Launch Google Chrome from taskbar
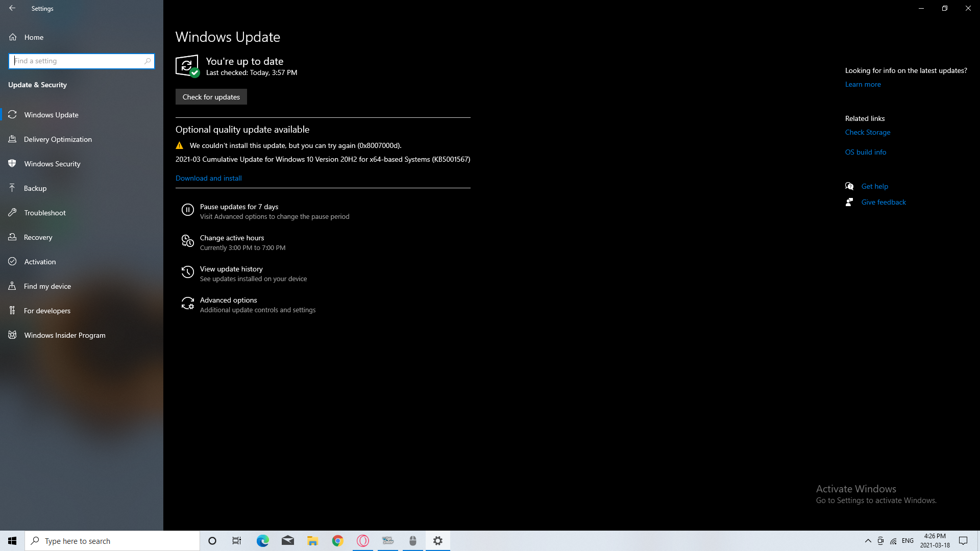 (x=338, y=541)
